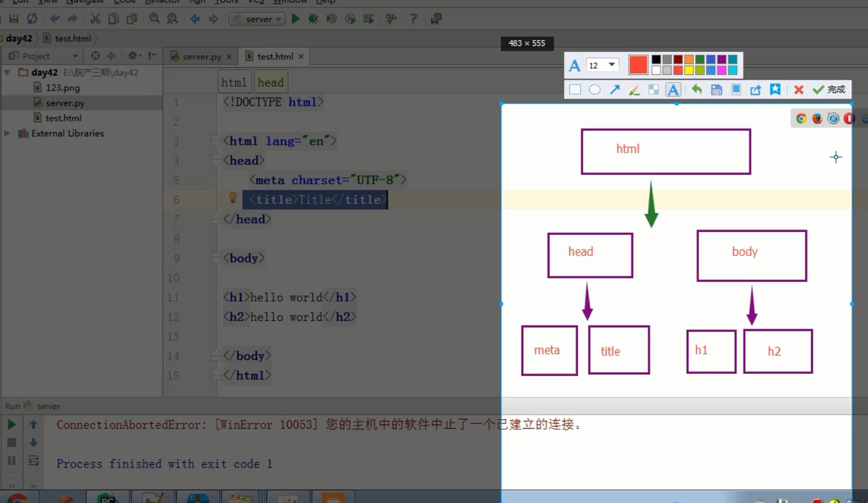Select the mosaic blur tool
This screenshot has width=868, height=503.
pos(654,90)
